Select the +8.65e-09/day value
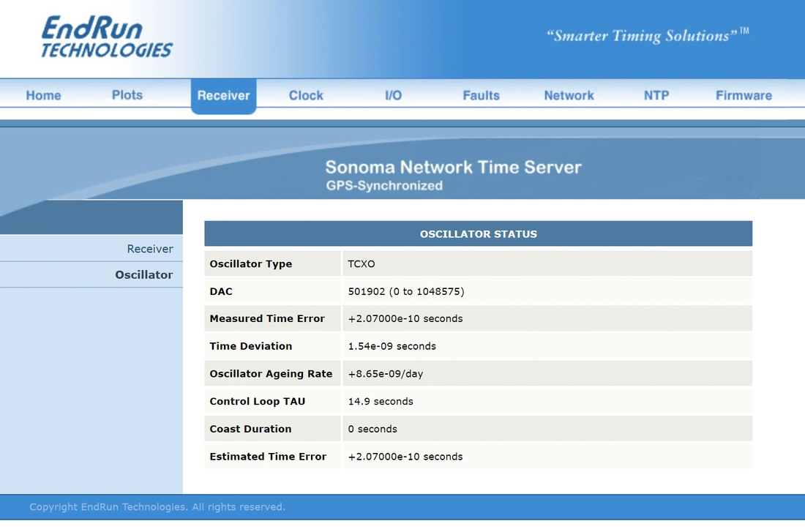805x532 pixels. click(386, 374)
